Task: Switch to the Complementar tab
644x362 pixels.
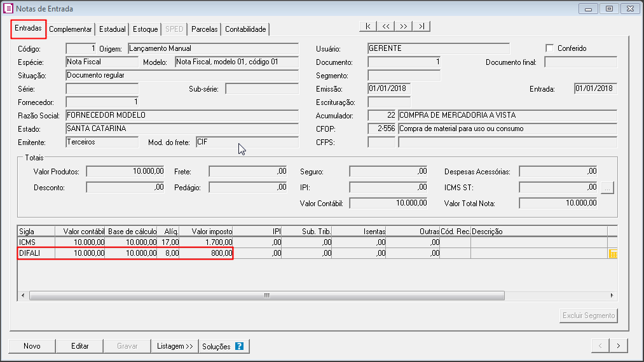Action: 71,29
